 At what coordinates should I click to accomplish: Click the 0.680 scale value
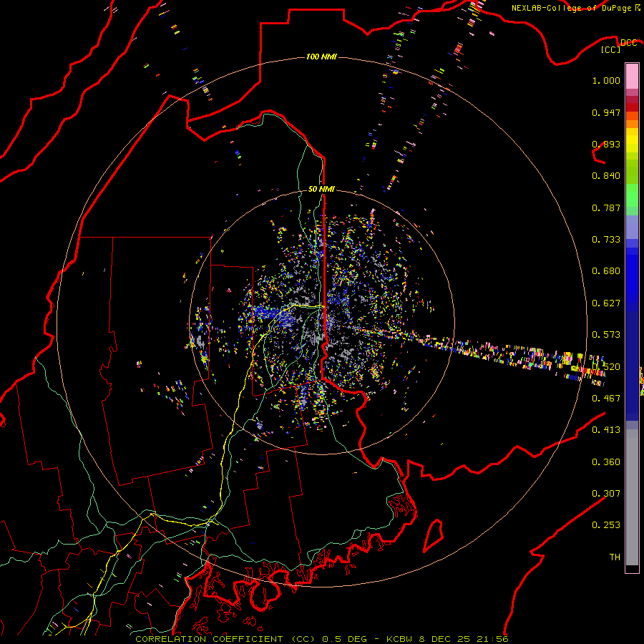click(x=606, y=271)
